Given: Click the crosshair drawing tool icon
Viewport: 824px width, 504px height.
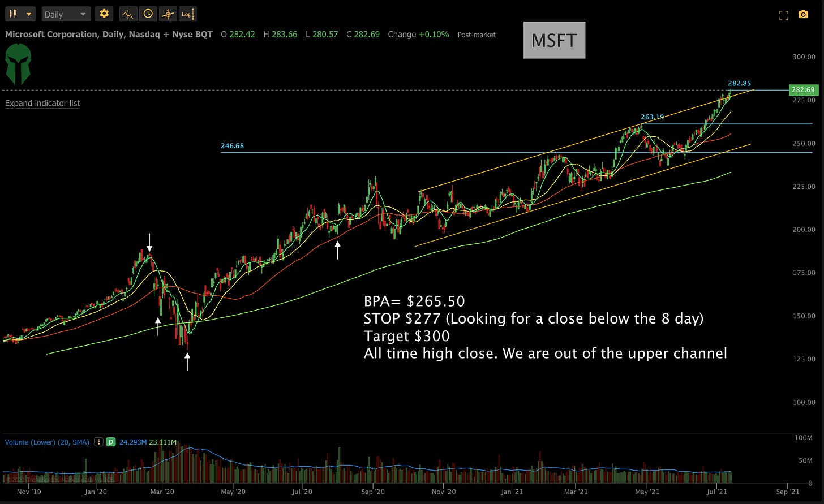Looking at the screenshot, I should pos(167,14).
